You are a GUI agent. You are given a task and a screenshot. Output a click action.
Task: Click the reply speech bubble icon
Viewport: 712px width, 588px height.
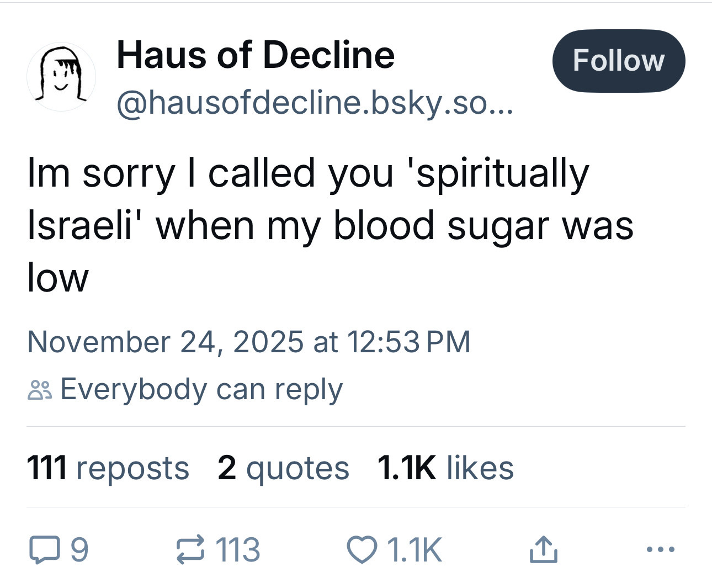(42, 550)
